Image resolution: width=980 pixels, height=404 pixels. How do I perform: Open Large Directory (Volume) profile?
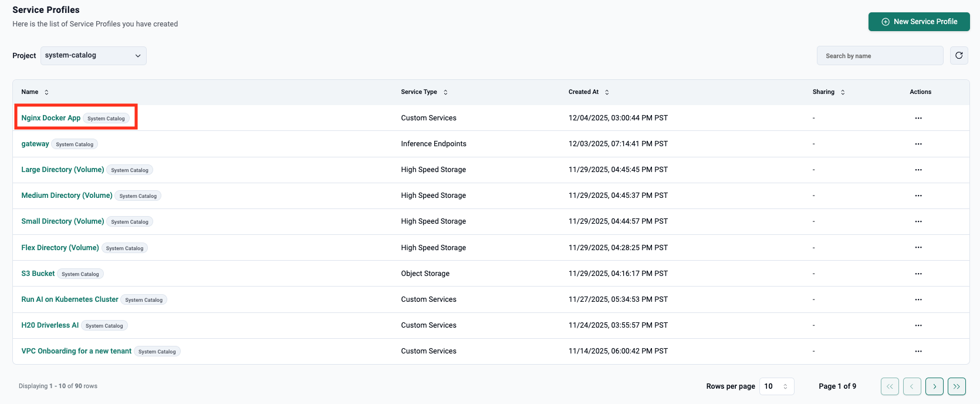pos(63,170)
